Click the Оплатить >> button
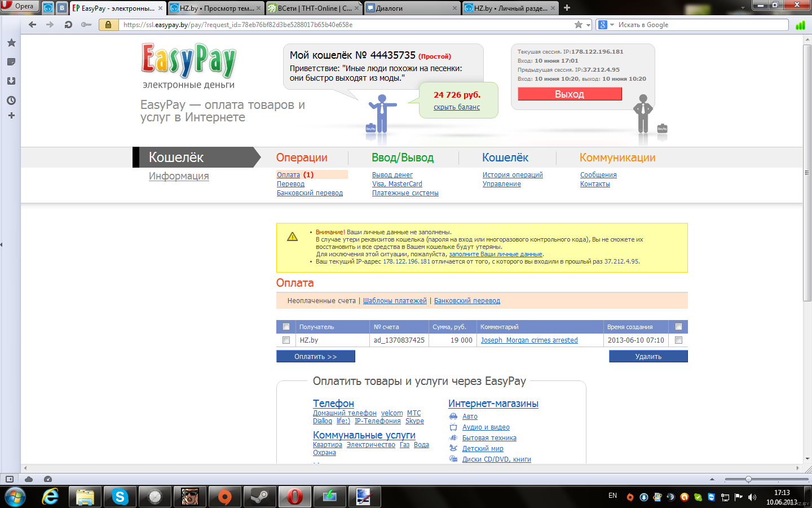812x508 pixels. (x=316, y=356)
